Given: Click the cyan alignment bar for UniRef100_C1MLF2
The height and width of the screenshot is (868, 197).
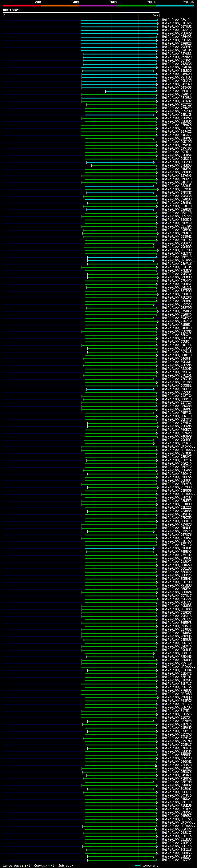Looking at the screenshot, I should click(120, 389).
